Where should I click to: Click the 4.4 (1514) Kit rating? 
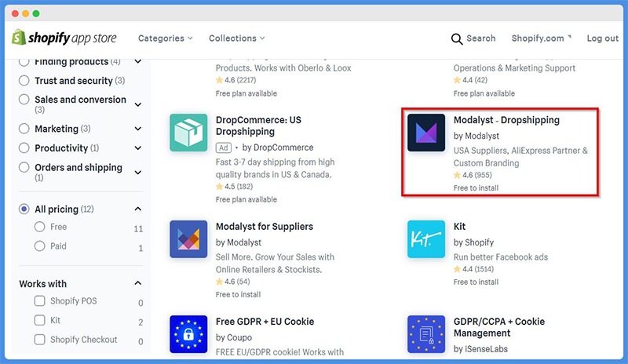click(x=473, y=269)
